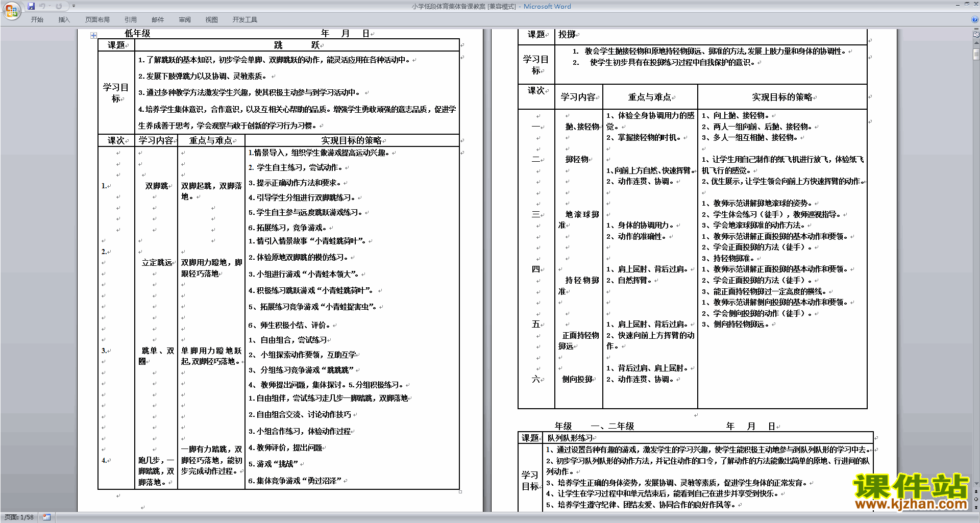Click the table move handle icon

click(x=93, y=35)
